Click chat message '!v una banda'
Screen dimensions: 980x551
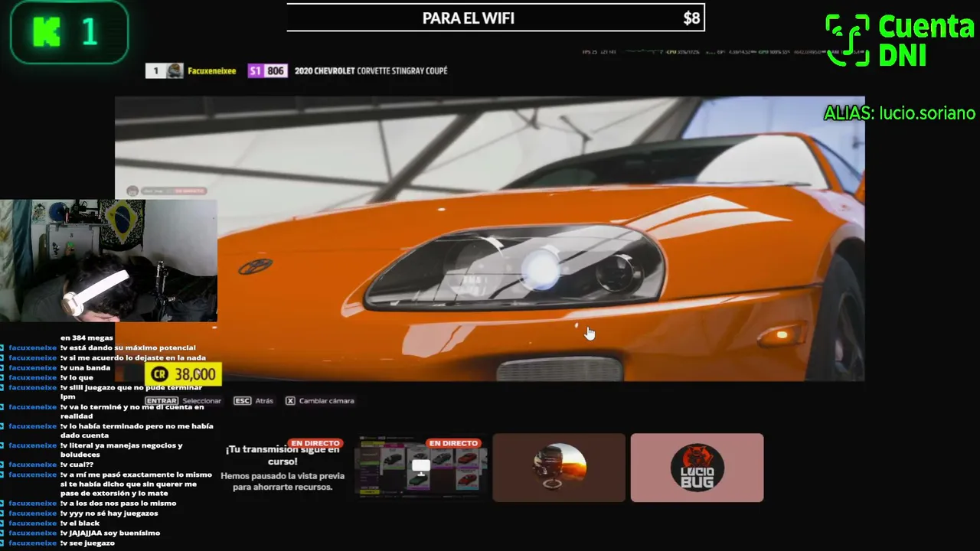[x=86, y=367]
